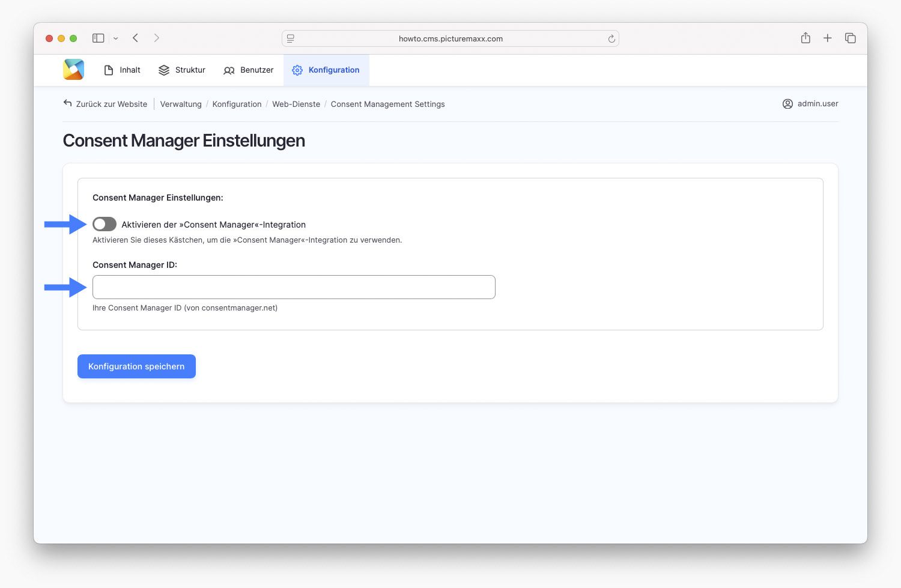Click the picturemaxx CMS logo icon
Image resolution: width=901 pixels, height=588 pixels.
(73, 70)
